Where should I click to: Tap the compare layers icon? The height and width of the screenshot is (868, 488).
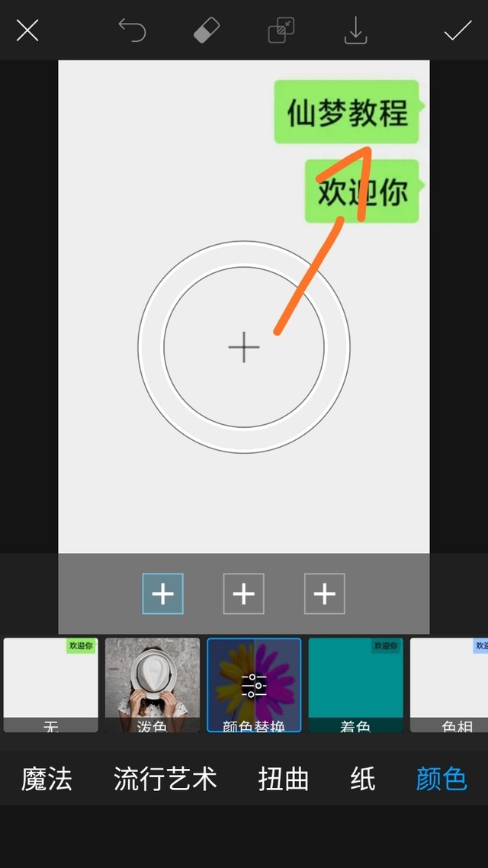point(281,31)
